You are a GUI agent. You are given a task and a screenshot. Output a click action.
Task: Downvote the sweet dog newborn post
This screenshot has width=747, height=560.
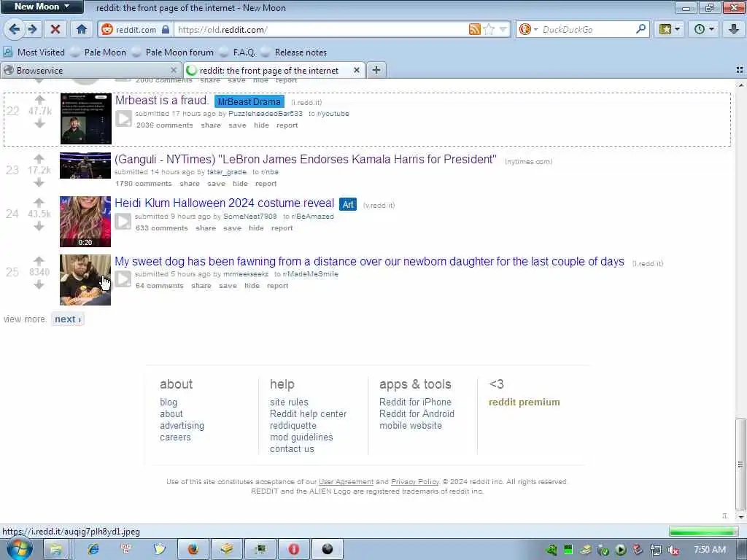coord(39,284)
